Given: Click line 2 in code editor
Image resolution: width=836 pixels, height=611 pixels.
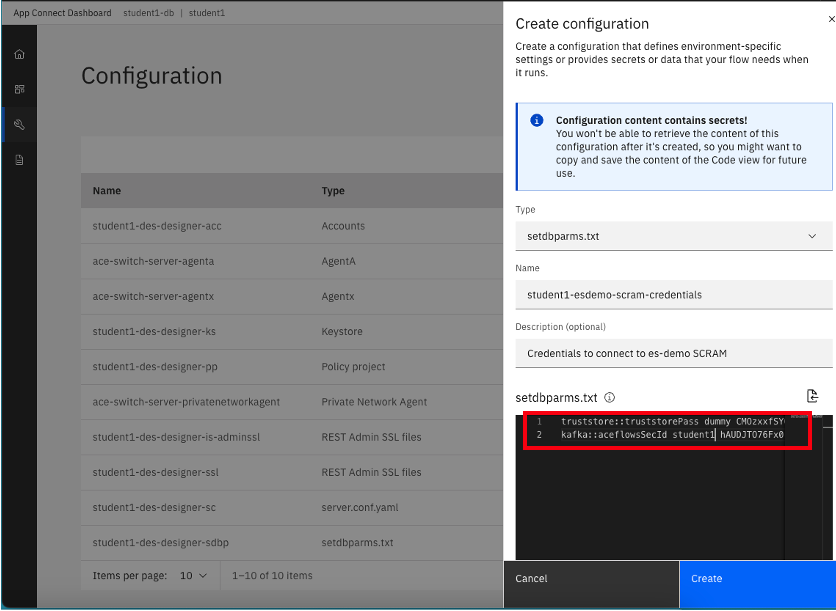Looking at the screenshot, I should click(670, 435).
